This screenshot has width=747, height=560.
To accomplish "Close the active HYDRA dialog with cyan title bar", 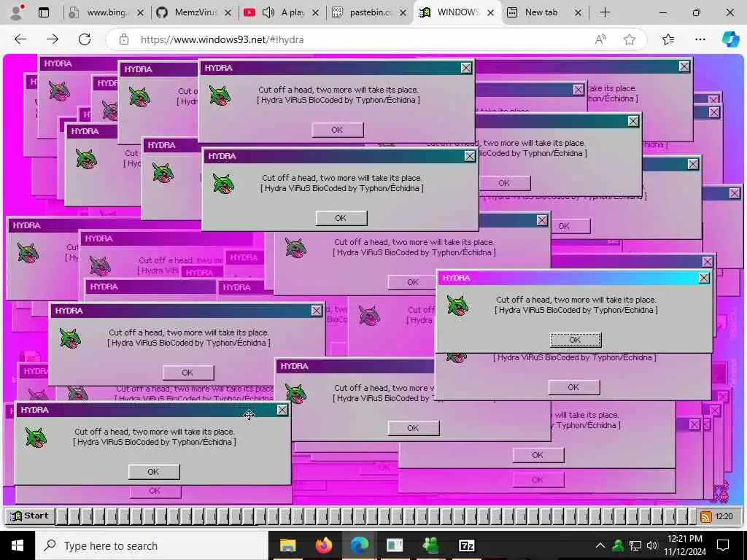I will [704, 278].
